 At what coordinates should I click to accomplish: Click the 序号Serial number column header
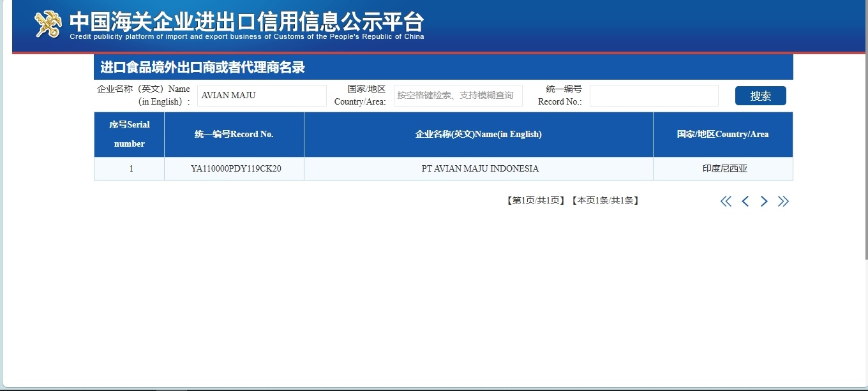point(130,135)
